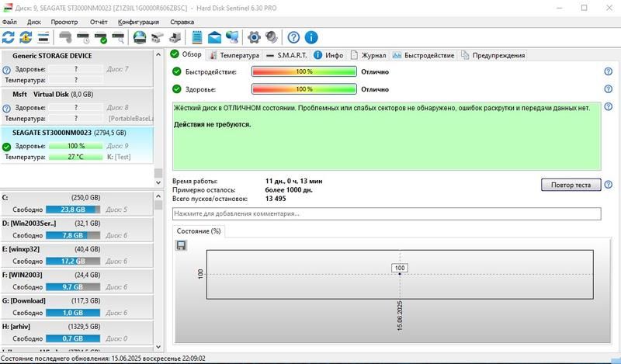Viewport: 621px width, 364px height.
Task: Click help icon next to Здоровье bar
Action: point(609,88)
